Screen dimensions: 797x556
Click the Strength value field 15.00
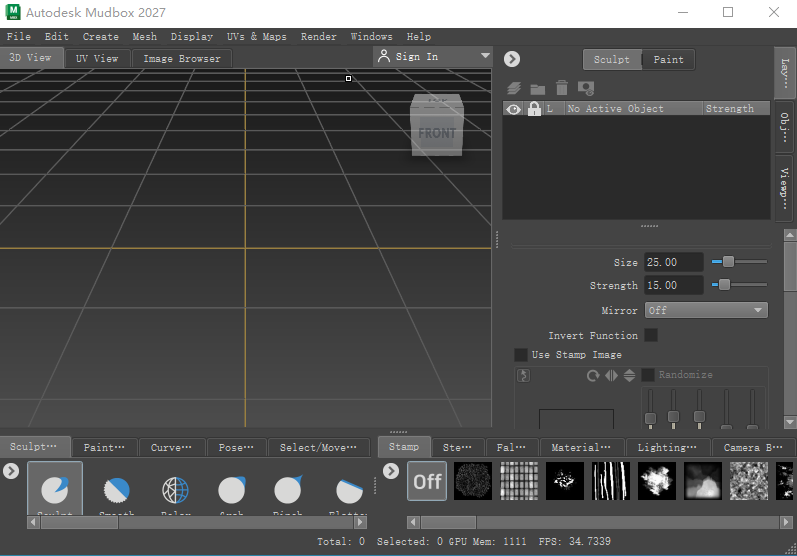[x=673, y=285]
